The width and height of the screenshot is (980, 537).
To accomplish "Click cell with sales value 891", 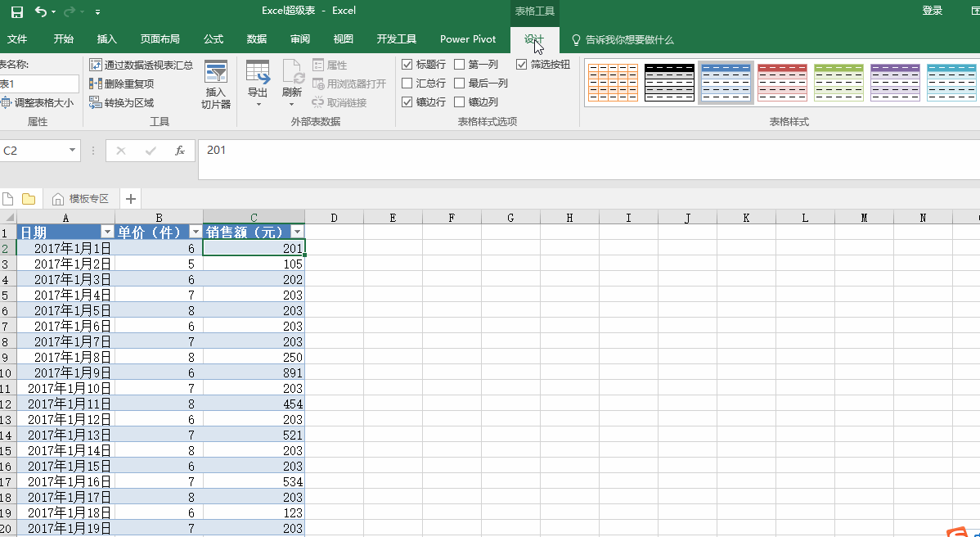I will pos(254,372).
